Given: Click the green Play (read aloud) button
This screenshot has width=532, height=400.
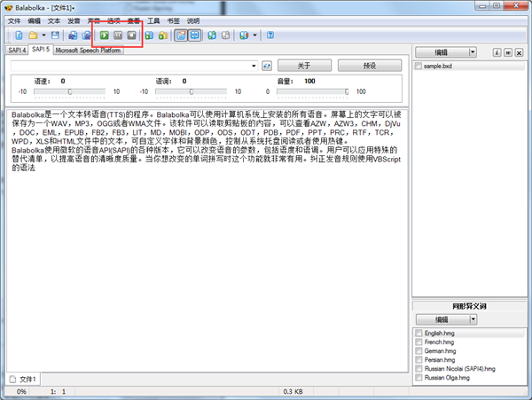Looking at the screenshot, I should point(104,35).
